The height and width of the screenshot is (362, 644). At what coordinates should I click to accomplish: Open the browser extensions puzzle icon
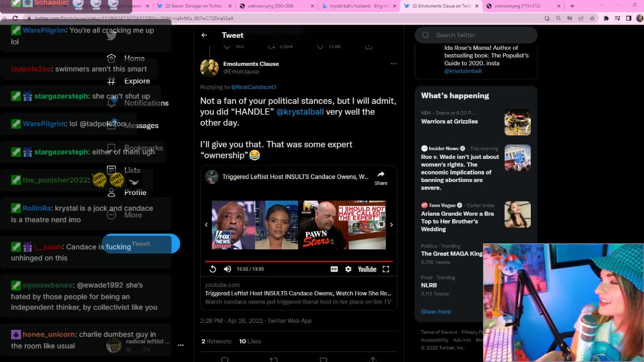coord(606,18)
